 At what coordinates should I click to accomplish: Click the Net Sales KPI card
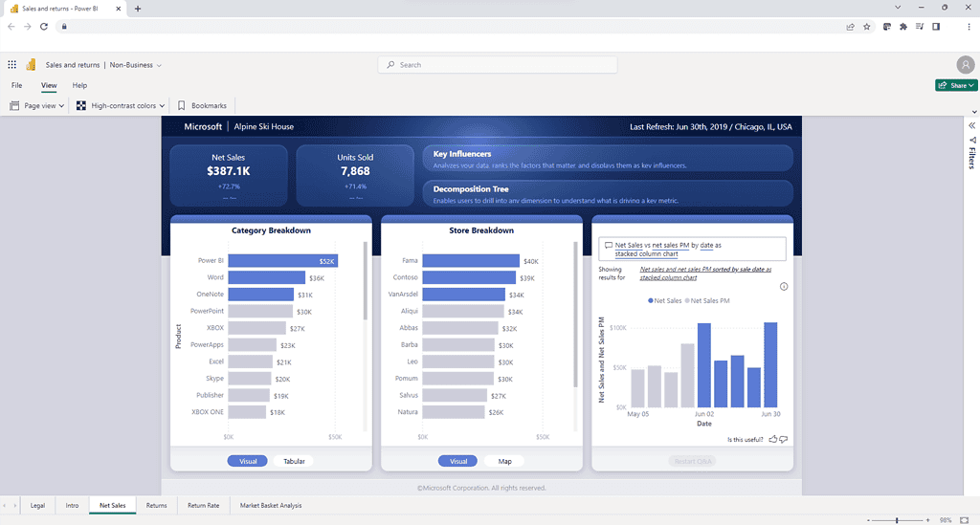click(x=228, y=175)
